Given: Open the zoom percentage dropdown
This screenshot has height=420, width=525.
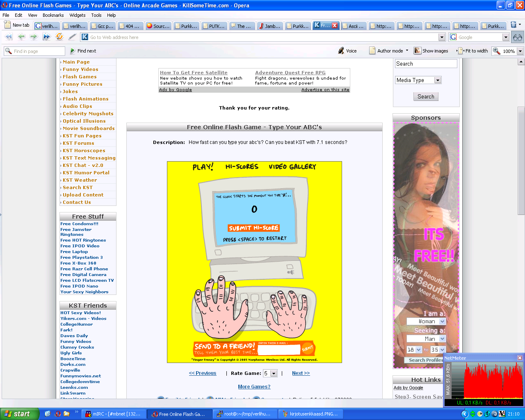Looking at the screenshot, I should 520,51.
